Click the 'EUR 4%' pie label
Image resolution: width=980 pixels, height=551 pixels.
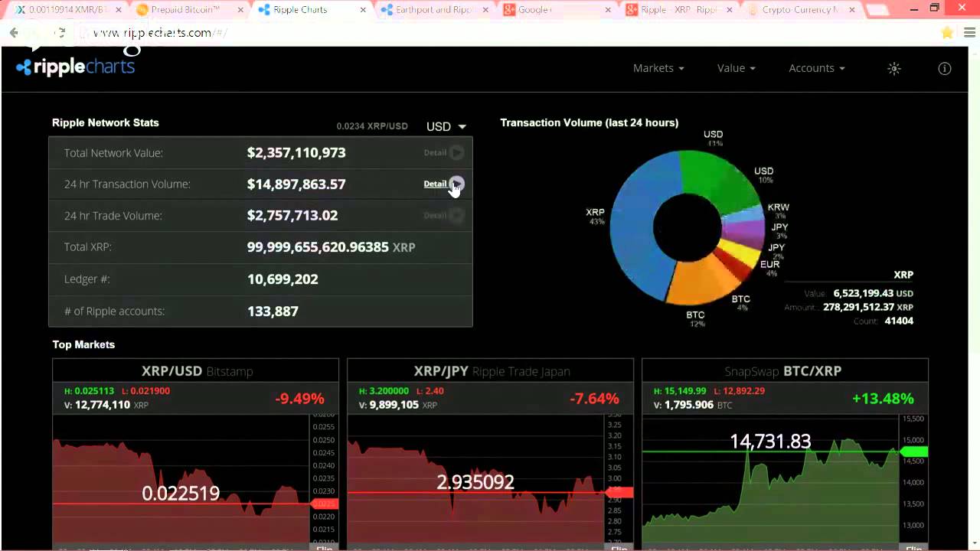[770, 269]
